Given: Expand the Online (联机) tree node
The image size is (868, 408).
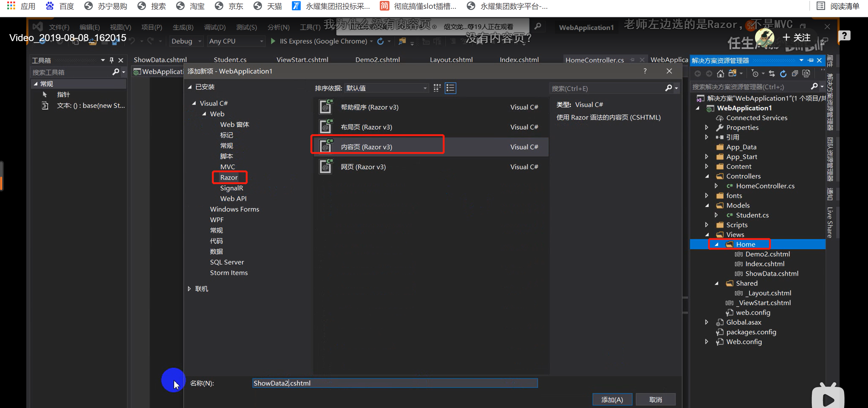Looking at the screenshot, I should (x=189, y=289).
